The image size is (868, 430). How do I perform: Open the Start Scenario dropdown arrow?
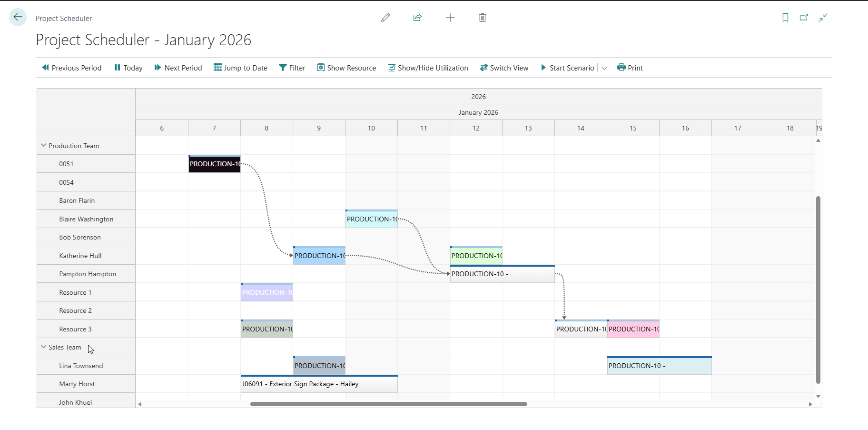point(604,68)
